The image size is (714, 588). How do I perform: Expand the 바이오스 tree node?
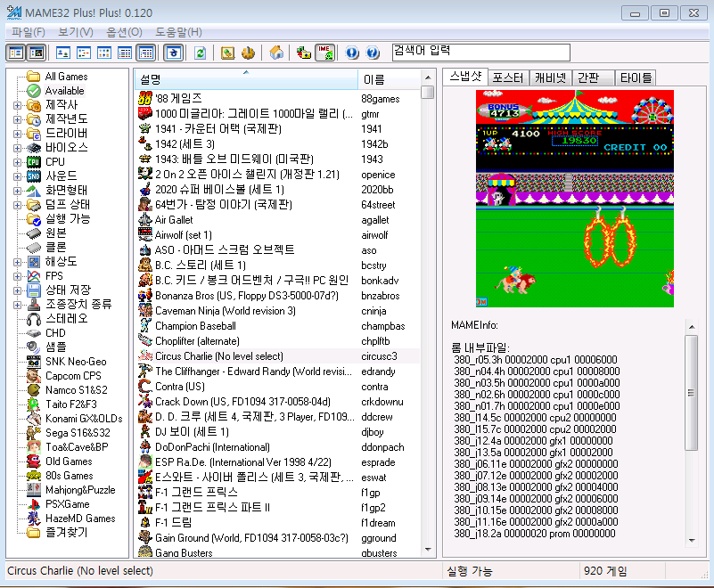click(17, 148)
